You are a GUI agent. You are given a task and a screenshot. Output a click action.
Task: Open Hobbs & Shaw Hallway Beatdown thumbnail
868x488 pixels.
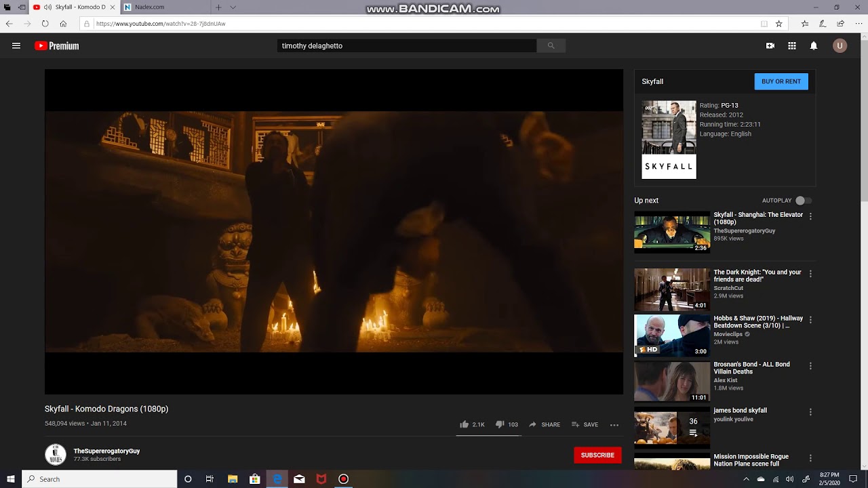tap(672, 335)
